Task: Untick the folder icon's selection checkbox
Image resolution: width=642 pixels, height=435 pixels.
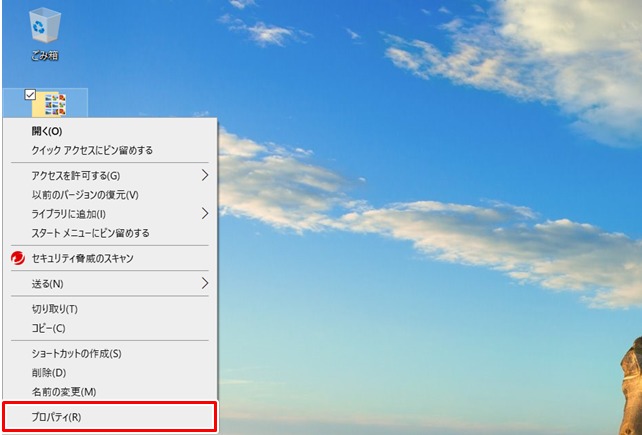Action: [30, 95]
